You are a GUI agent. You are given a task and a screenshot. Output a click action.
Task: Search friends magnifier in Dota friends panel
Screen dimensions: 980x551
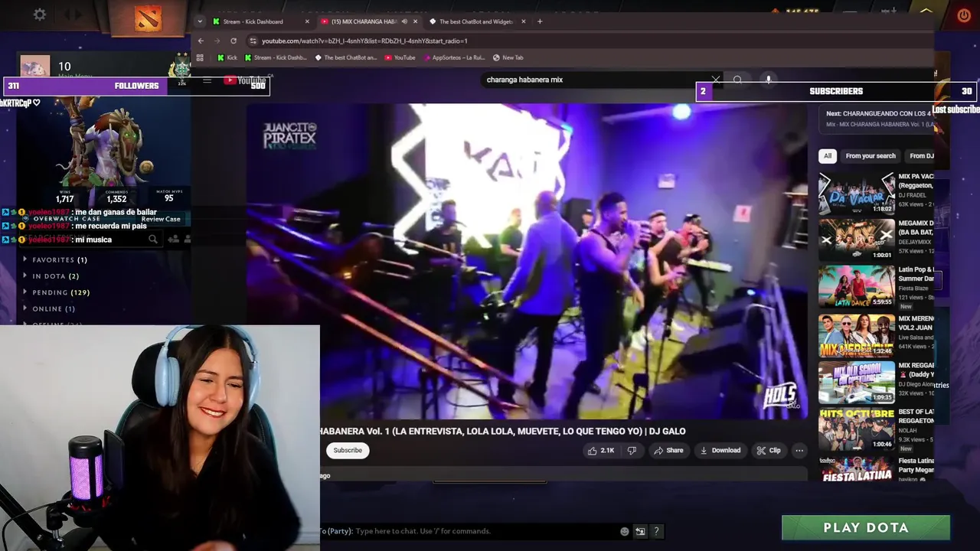(x=153, y=240)
